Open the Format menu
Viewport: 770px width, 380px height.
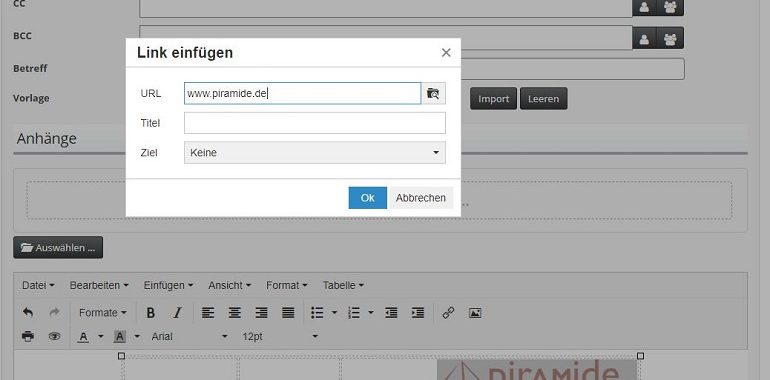tap(287, 285)
